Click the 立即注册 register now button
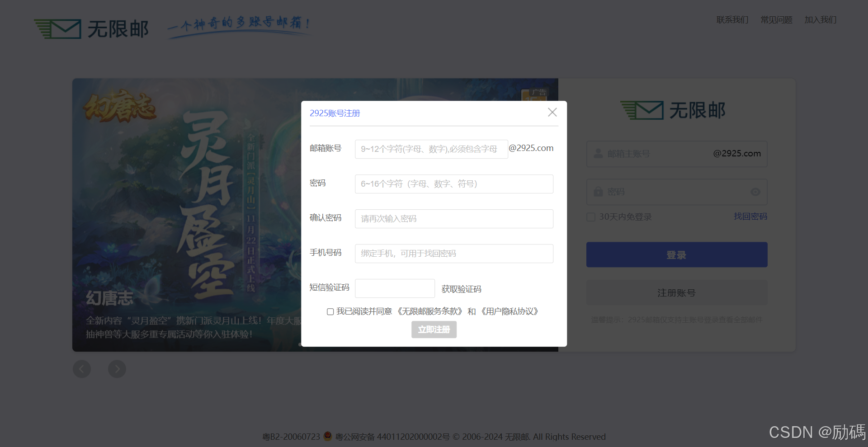This screenshot has height=447, width=868. coord(434,329)
